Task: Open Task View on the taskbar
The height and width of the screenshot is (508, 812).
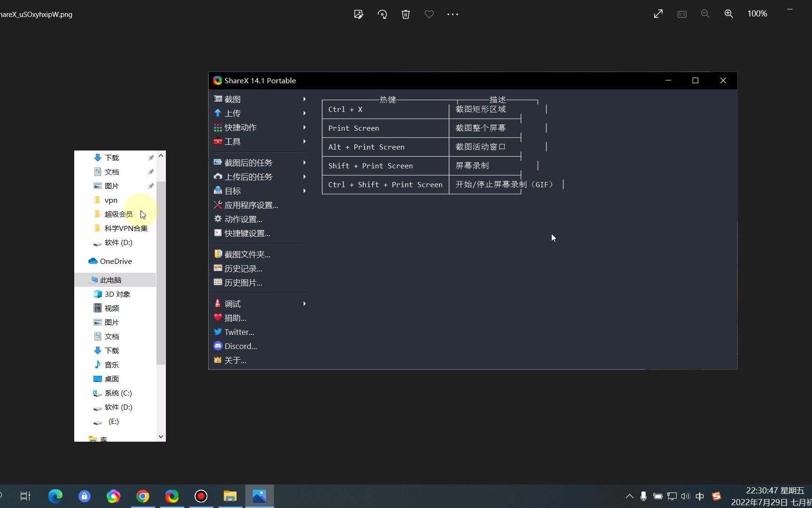Action: coord(25,496)
